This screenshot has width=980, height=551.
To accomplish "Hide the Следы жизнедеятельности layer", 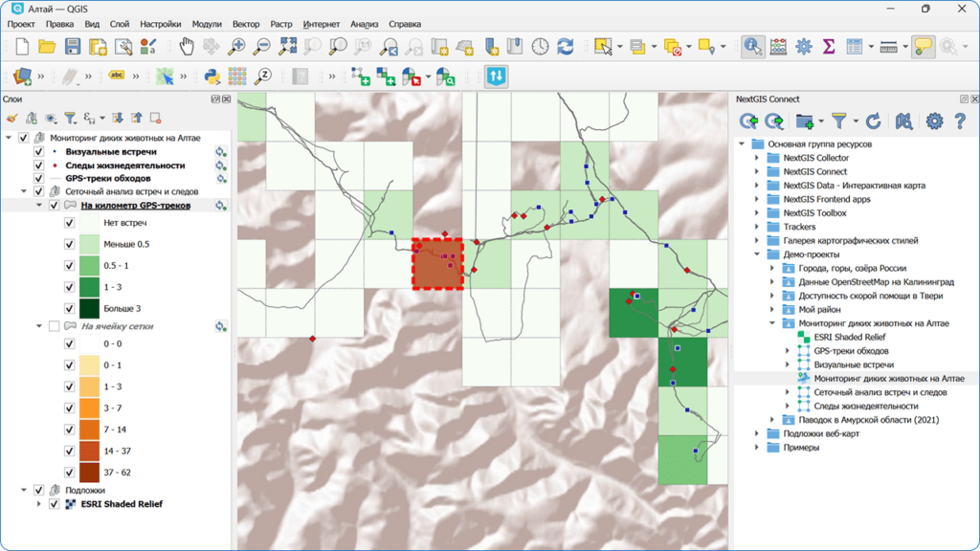I will pos(38,165).
